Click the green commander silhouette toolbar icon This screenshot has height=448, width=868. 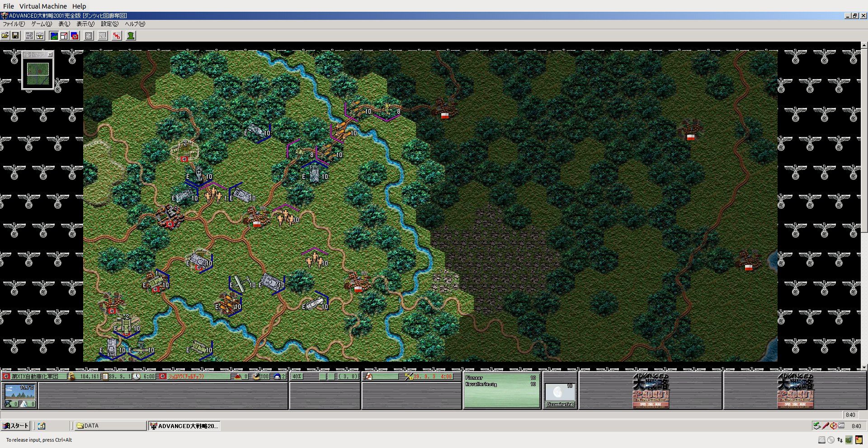click(131, 36)
